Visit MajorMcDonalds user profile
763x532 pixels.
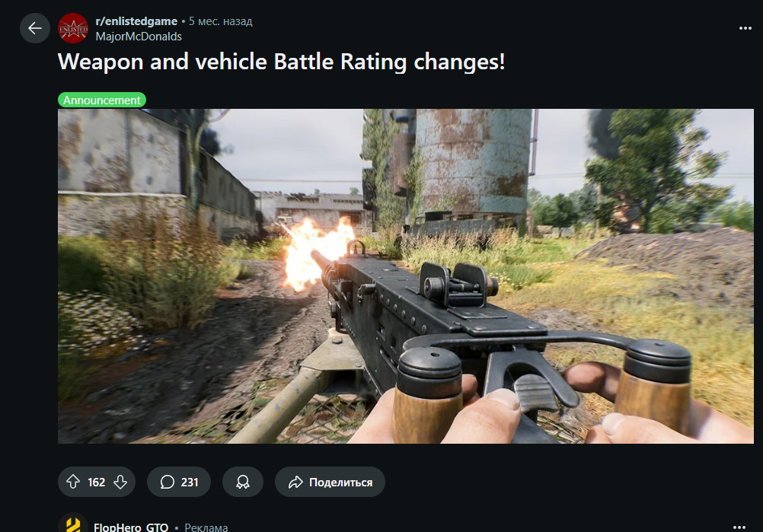pyautogui.click(x=139, y=37)
